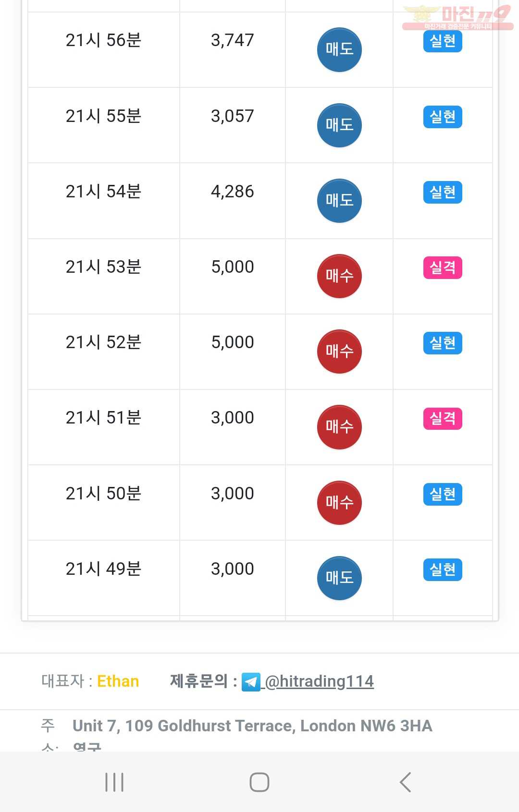Tap the Android back arrow
Screen dimensions: 519x812
[x=405, y=782]
